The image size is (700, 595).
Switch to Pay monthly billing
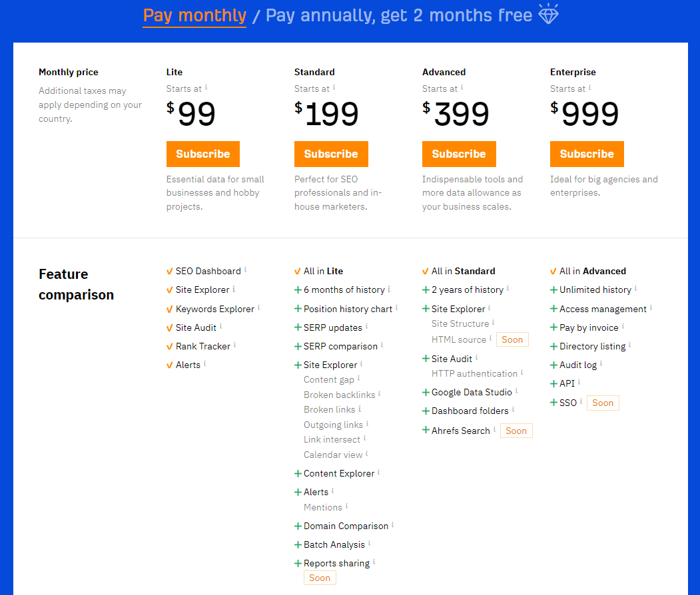194,15
